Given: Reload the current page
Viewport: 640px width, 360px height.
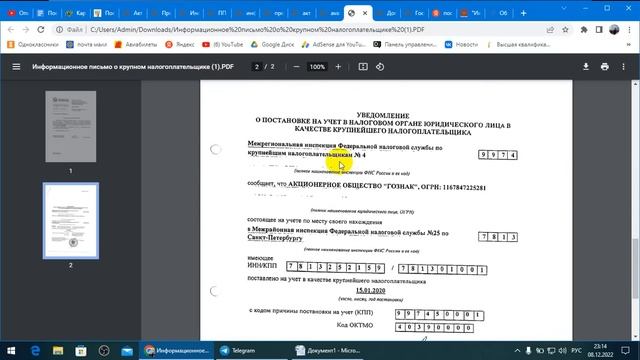Looking at the screenshot, I should pos(41,29).
